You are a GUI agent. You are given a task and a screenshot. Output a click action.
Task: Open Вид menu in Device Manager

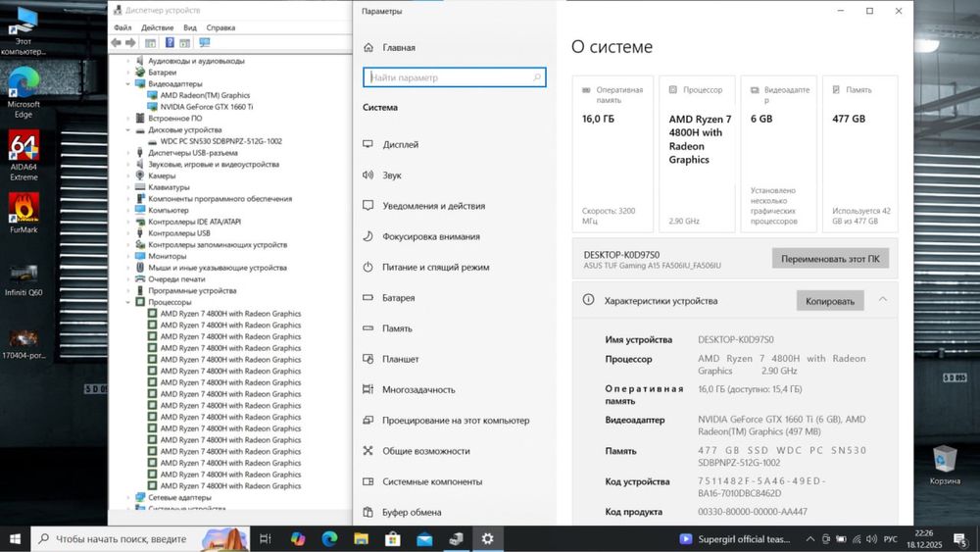coord(190,27)
